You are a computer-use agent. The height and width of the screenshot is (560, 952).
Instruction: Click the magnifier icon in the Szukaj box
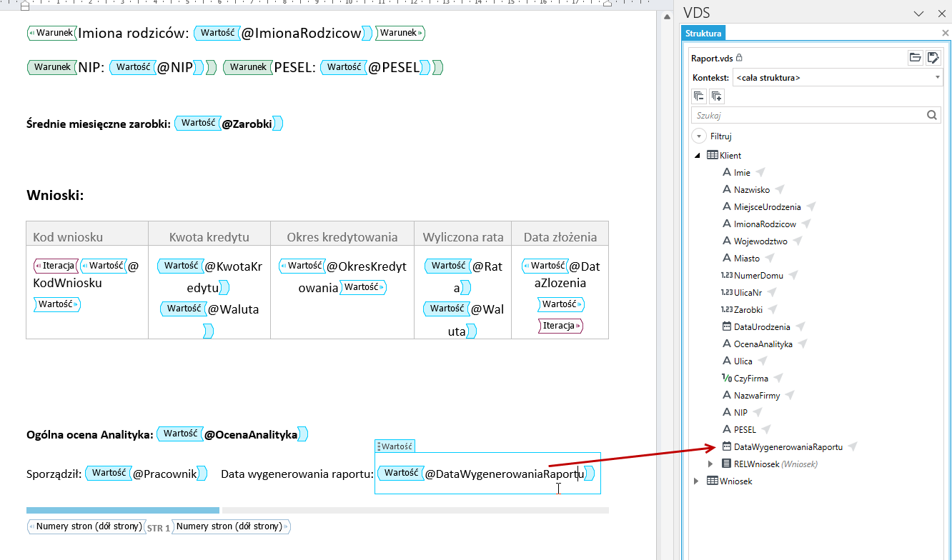tap(932, 115)
